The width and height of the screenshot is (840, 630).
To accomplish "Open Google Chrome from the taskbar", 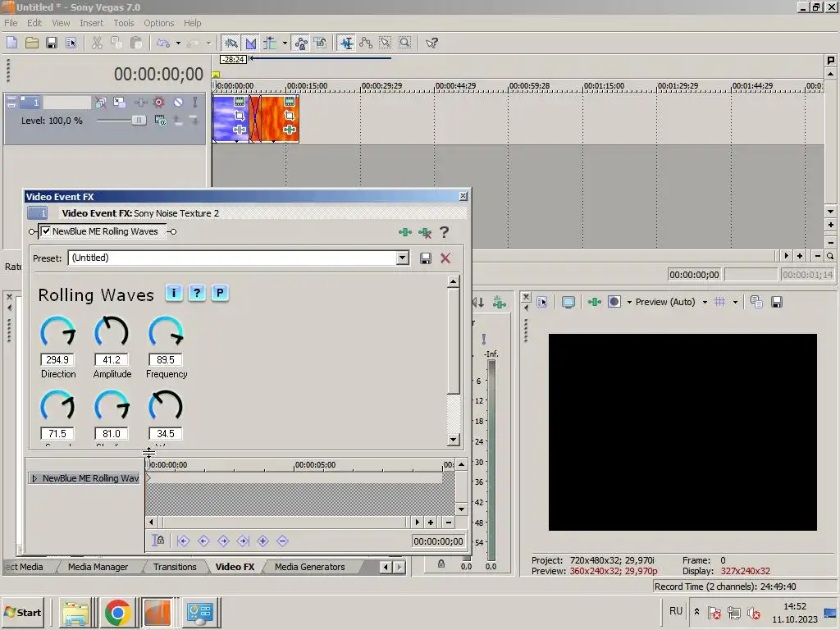I will pos(118,612).
